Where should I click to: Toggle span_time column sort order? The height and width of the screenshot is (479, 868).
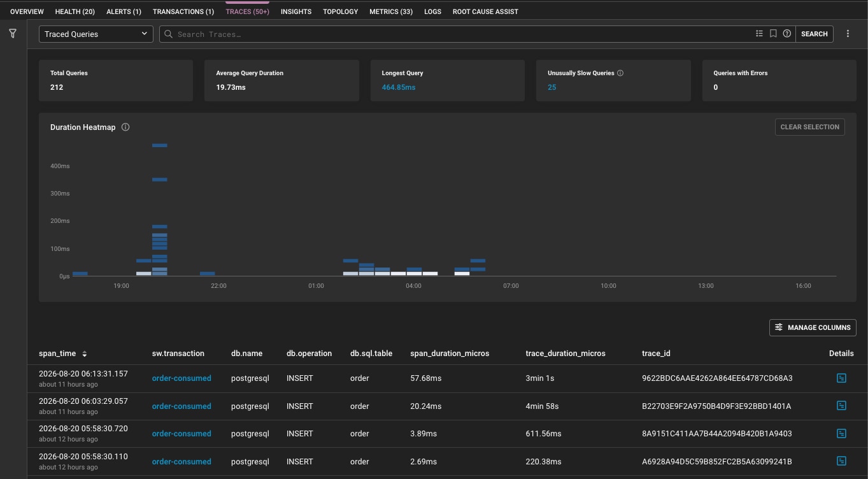tap(84, 354)
